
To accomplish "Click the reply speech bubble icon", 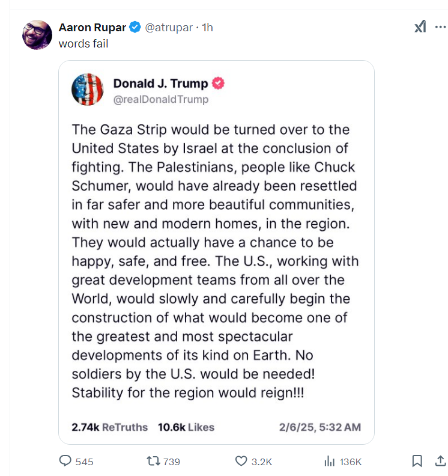I will (65, 461).
